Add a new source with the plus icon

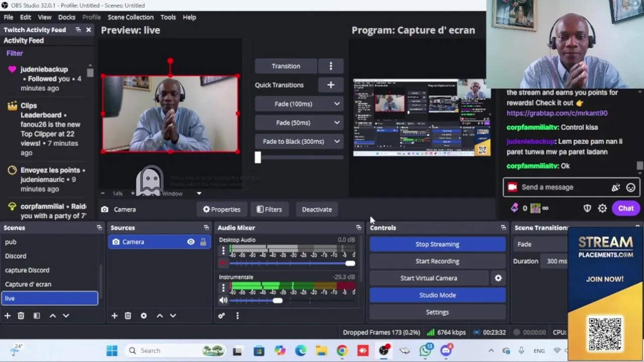[x=114, y=316]
